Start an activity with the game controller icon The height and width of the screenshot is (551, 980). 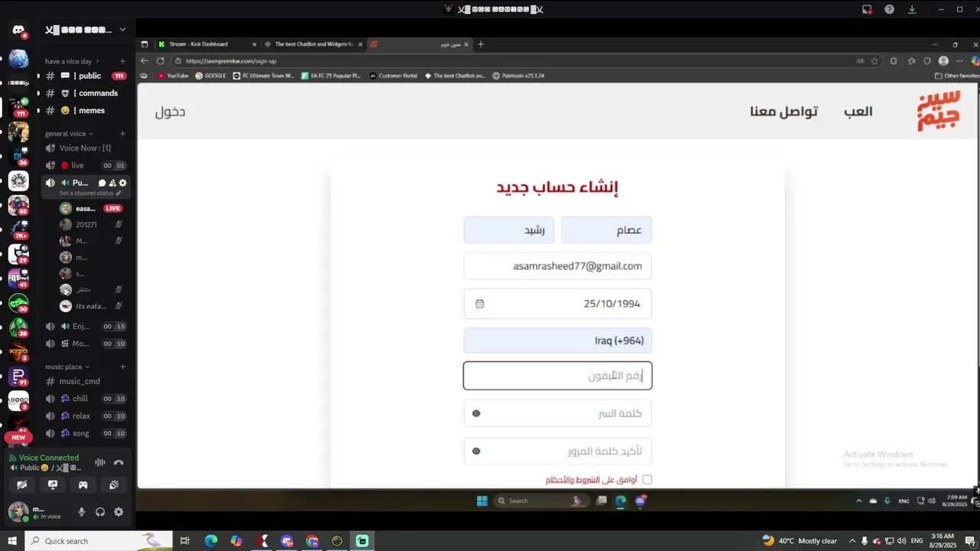click(x=83, y=484)
